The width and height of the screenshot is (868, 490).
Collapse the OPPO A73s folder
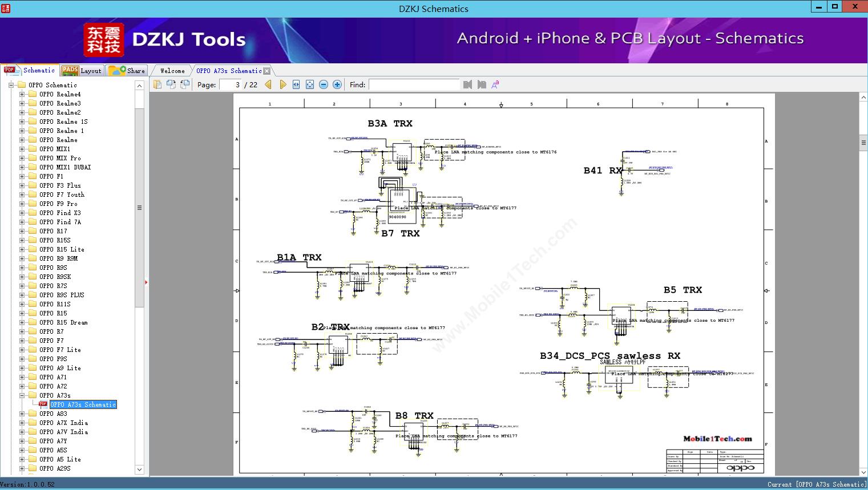(22, 395)
